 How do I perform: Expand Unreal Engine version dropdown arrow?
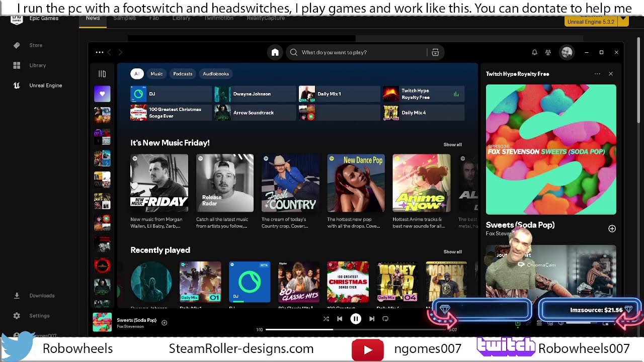coord(623,21)
